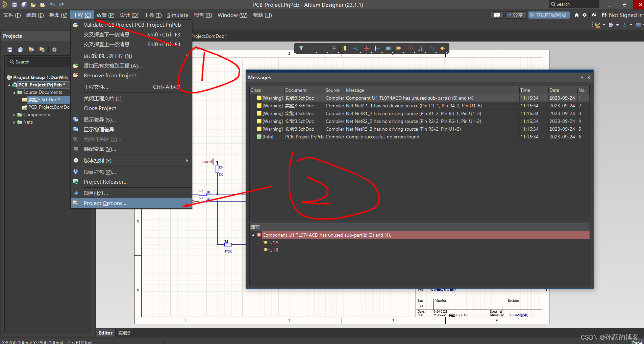Switch to the 实验3 sheet tab

click(x=124, y=333)
